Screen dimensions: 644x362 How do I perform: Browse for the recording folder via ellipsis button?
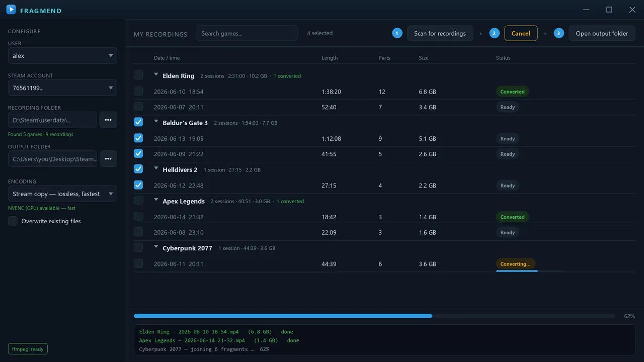tap(108, 120)
